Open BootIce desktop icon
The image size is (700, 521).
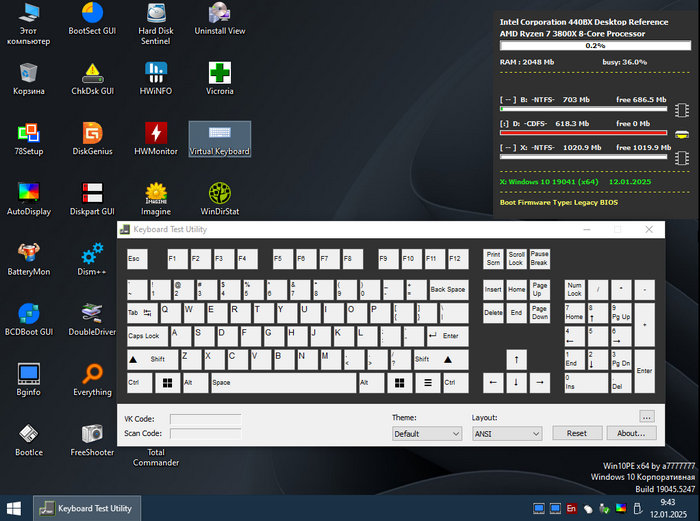click(x=29, y=441)
